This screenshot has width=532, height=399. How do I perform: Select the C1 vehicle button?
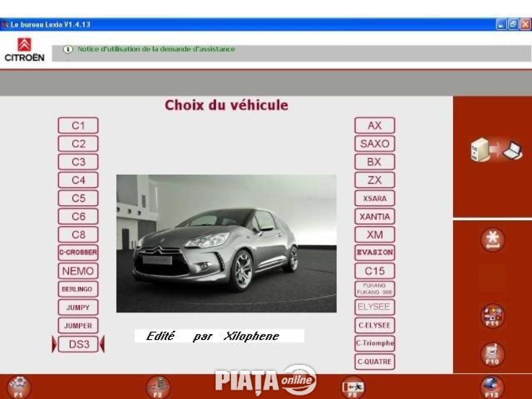78,125
